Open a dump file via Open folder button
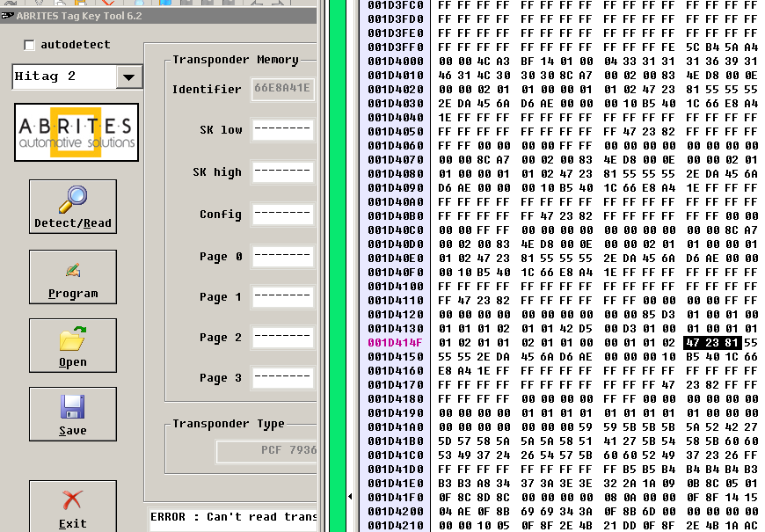The height and width of the screenshot is (532, 765). click(72, 345)
